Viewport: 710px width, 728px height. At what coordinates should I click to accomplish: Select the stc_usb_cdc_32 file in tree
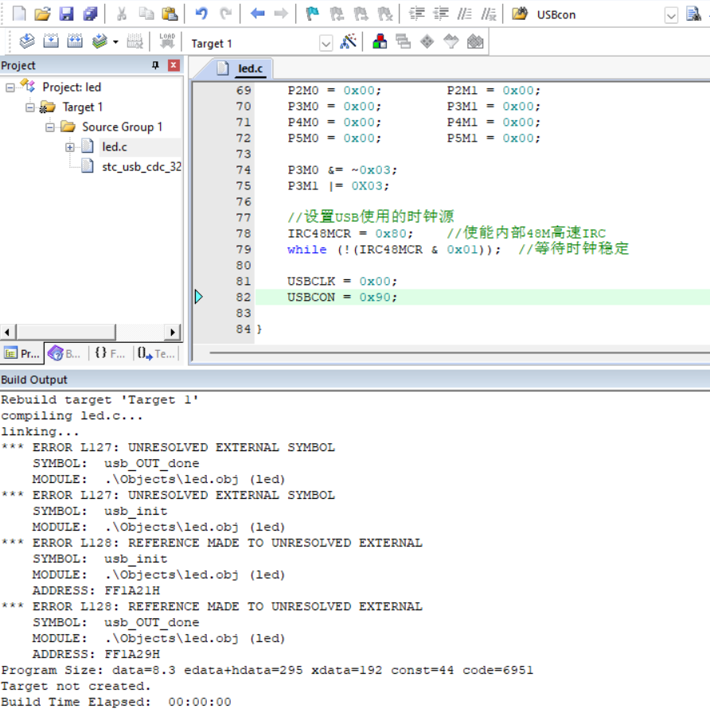142,167
